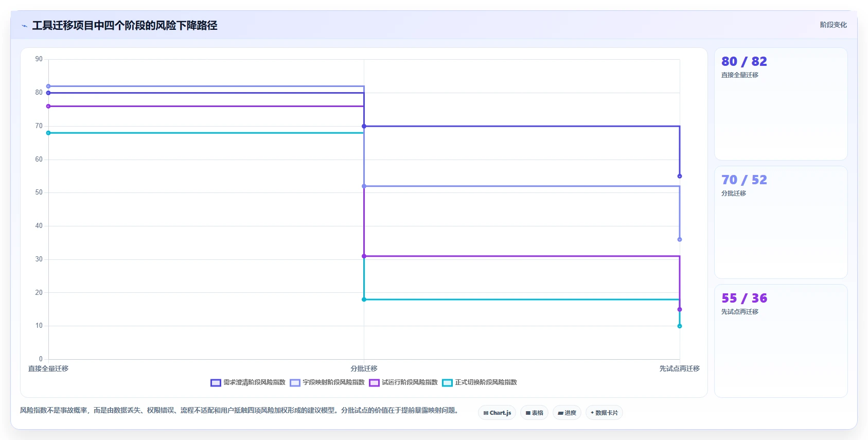Screen dimensions: 868x440
Task: Click the light blue point at 分批迁移 value 52
Action: [364, 186]
